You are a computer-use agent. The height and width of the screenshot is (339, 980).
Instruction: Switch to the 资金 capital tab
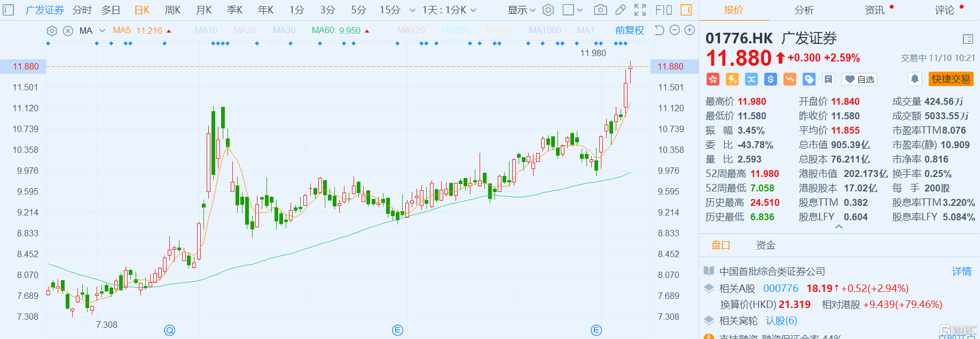pyautogui.click(x=765, y=245)
